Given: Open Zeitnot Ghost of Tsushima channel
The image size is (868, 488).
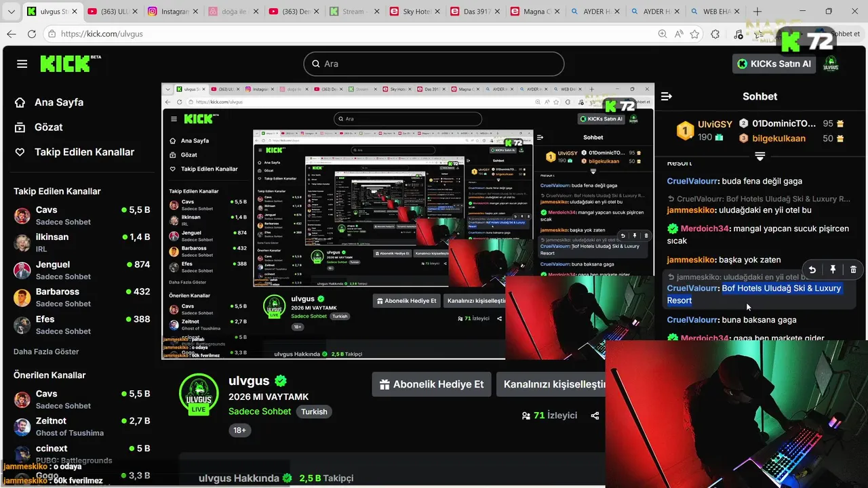Looking at the screenshot, I should (82, 426).
